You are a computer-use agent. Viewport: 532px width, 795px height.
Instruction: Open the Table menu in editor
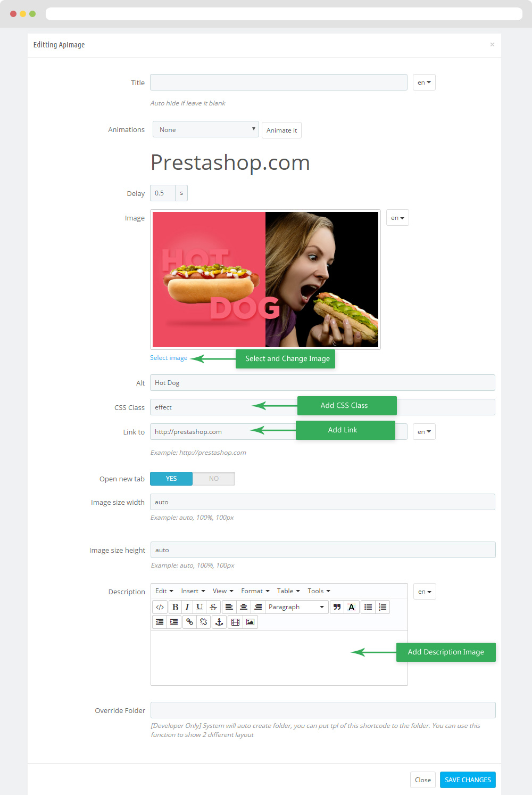pyautogui.click(x=288, y=591)
